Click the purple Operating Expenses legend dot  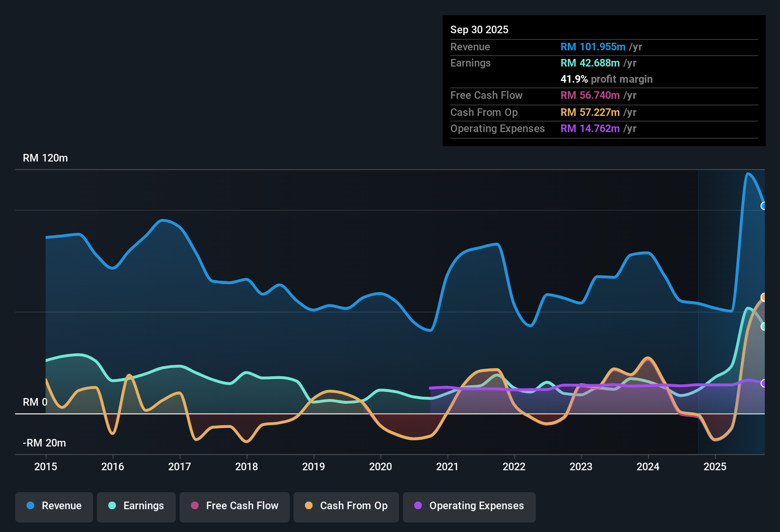click(418, 506)
